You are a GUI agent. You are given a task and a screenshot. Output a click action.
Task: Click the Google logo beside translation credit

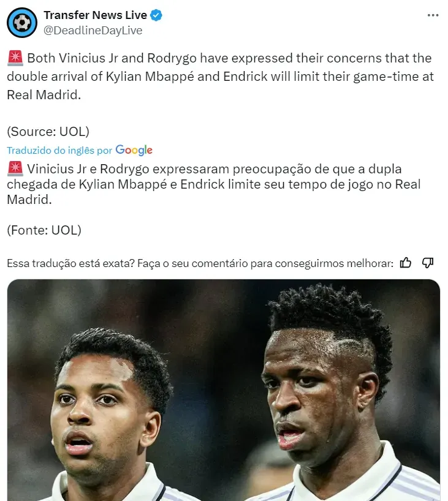tap(134, 150)
